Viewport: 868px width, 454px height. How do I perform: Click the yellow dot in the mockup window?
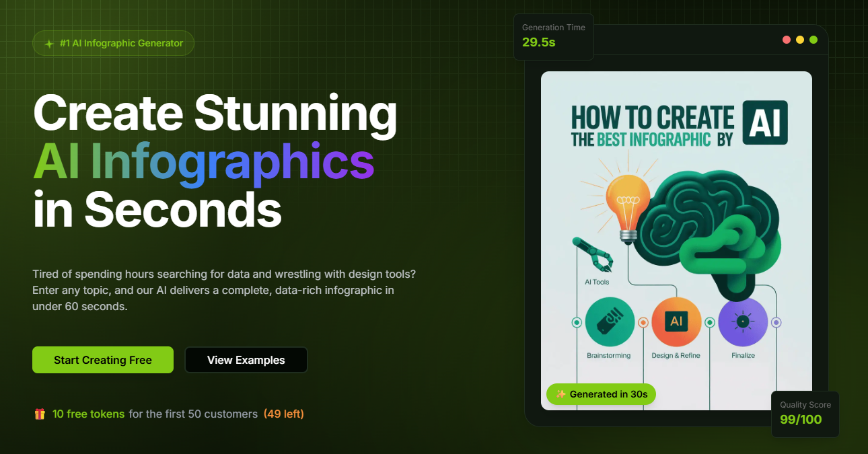(x=800, y=40)
